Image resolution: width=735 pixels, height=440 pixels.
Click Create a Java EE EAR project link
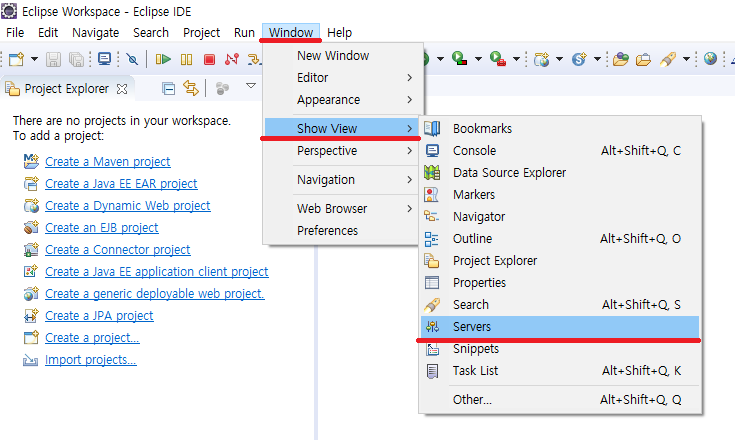(x=121, y=184)
